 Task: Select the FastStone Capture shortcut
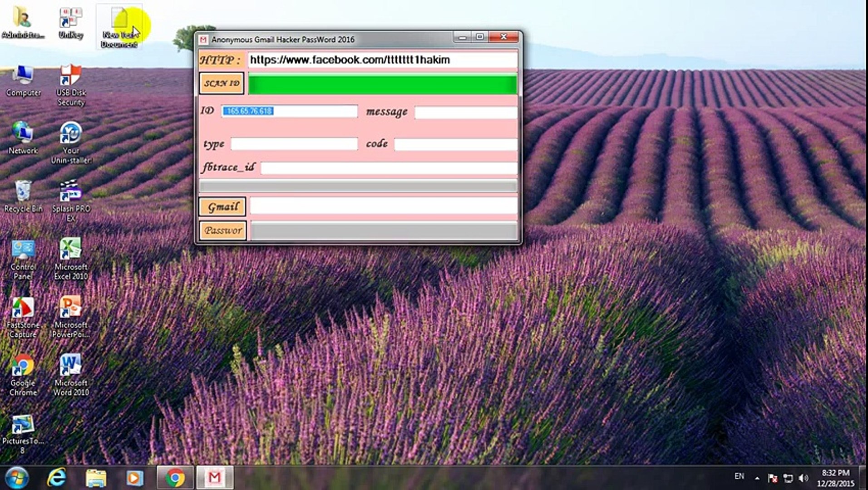click(x=23, y=318)
